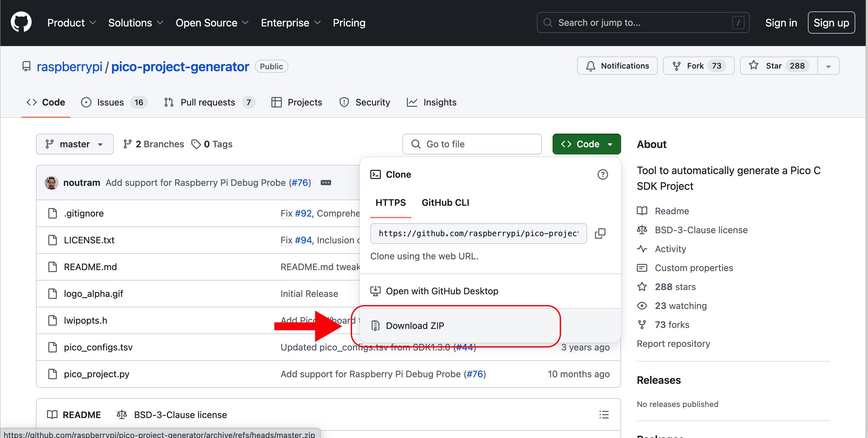The height and width of the screenshot is (438, 868).
Task: Click the GitHub Octocat logo
Action: [21, 22]
